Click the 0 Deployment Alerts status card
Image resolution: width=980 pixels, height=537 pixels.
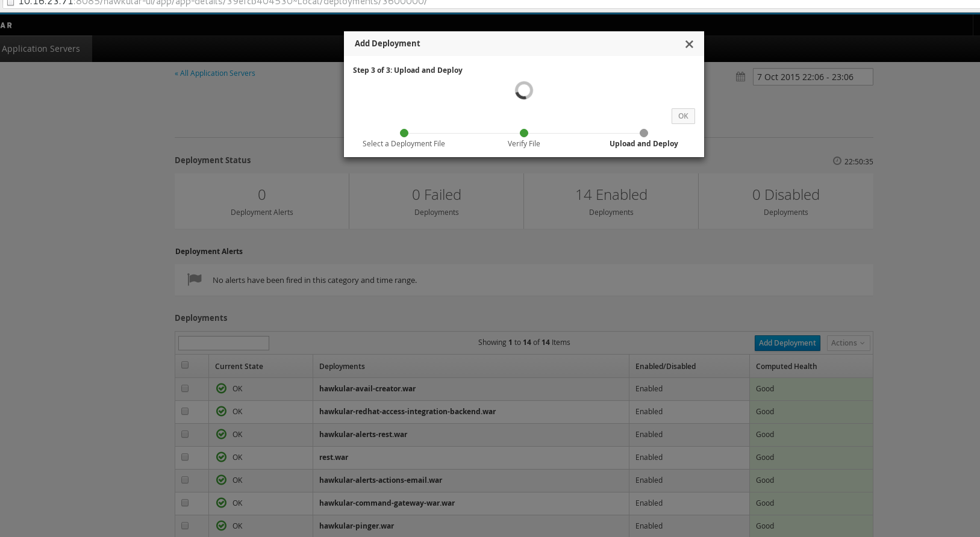262,202
